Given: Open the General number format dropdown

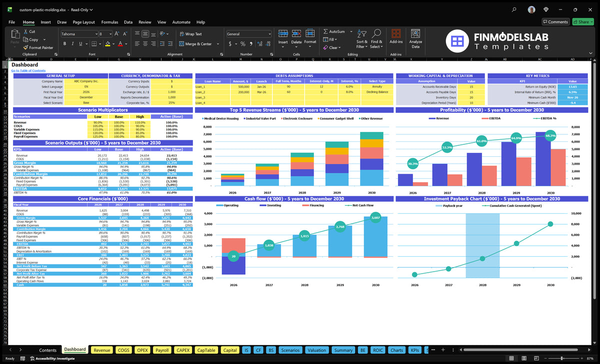Looking at the screenshot, I should pos(269,34).
